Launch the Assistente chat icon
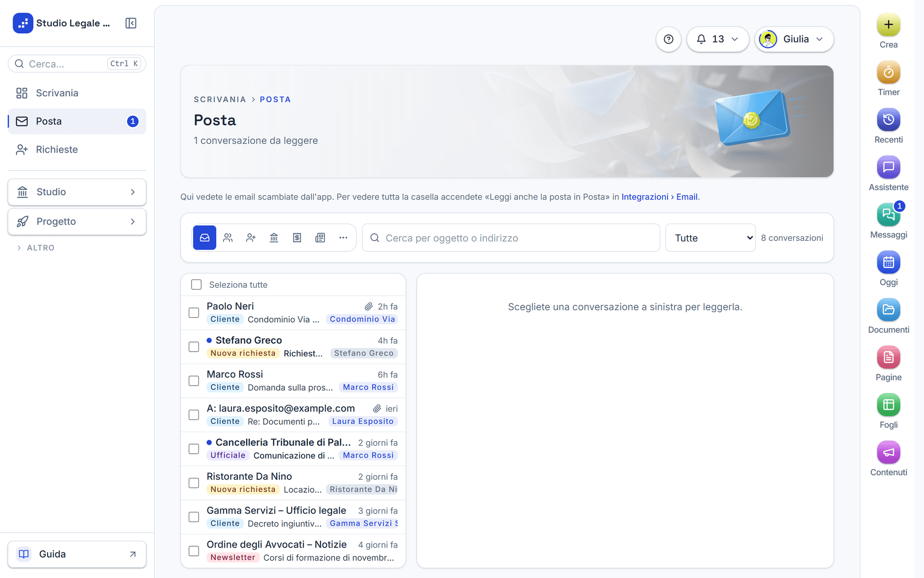924x578 pixels. 888,167
